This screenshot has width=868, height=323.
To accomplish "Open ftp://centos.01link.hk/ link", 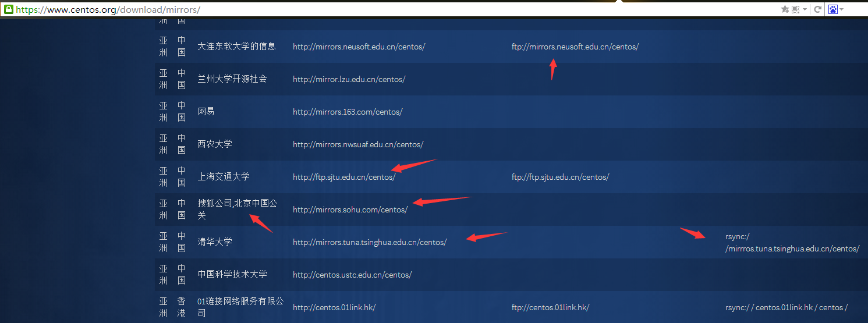I will 551,307.
